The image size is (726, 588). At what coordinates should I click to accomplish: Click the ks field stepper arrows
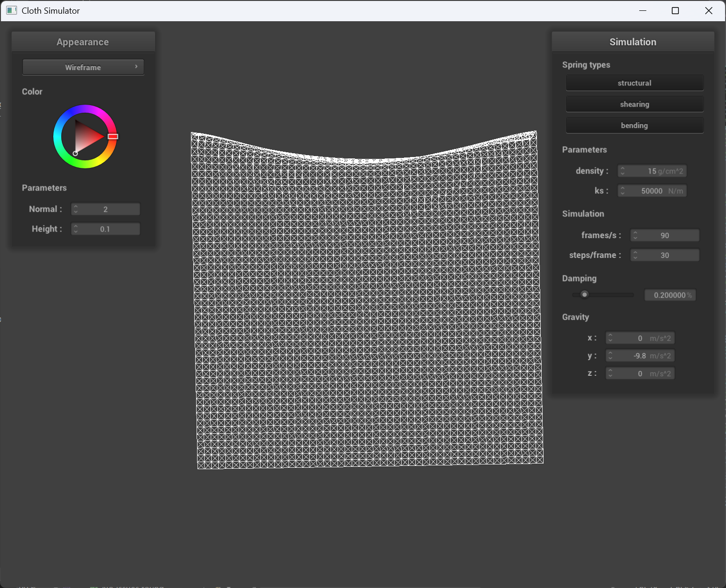click(x=623, y=191)
